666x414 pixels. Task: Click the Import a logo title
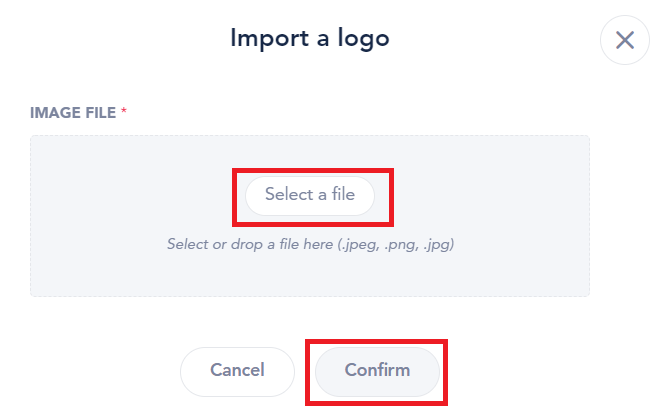click(310, 39)
